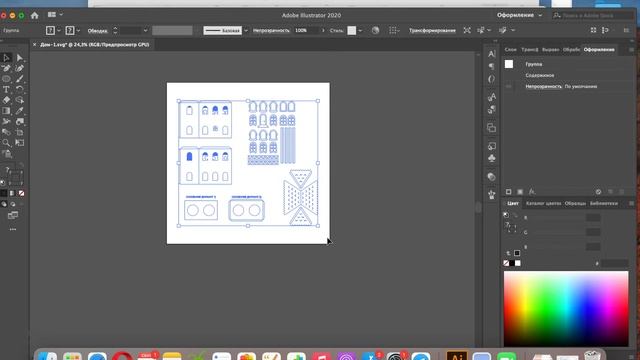Click Clear Appearance icon in Appearance panel
Viewport: 640px width, 360px height.
598,191
